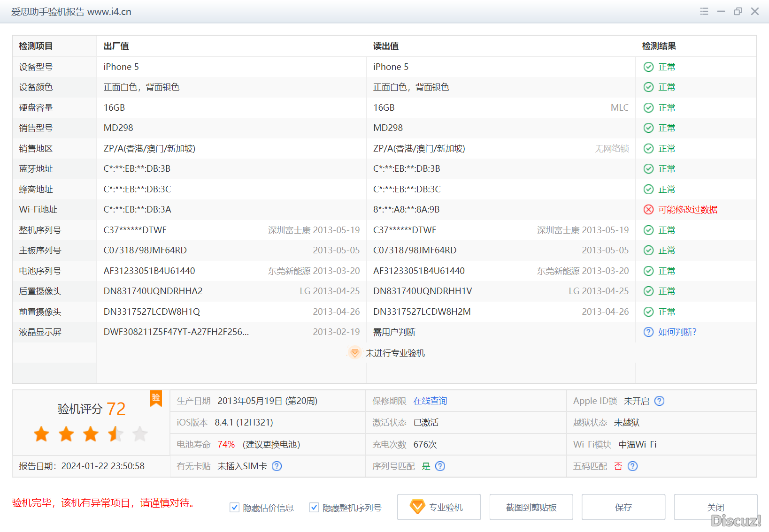This screenshot has width=769, height=532.
Task: Click the green check icon for 硬盘容量
Action: pos(648,108)
